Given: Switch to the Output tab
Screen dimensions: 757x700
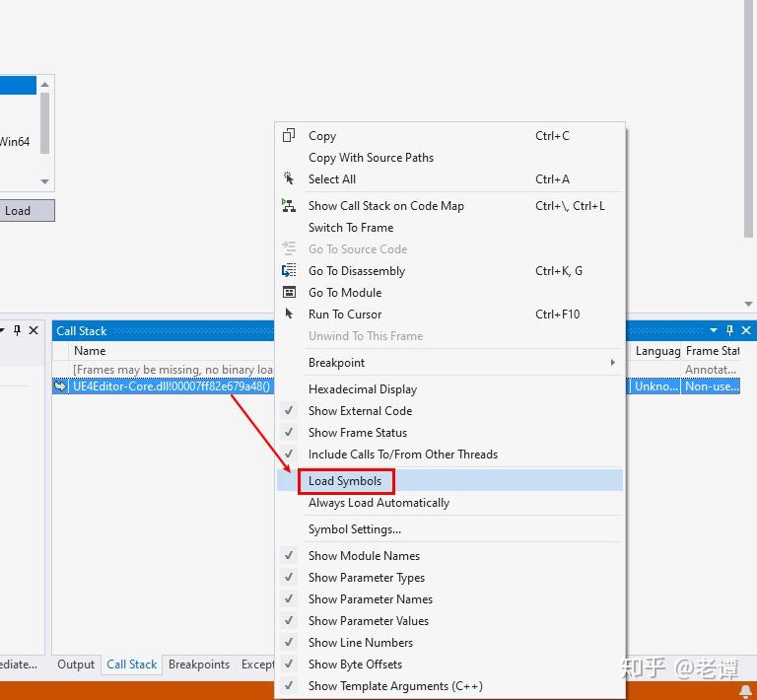Looking at the screenshot, I should click(x=76, y=665).
